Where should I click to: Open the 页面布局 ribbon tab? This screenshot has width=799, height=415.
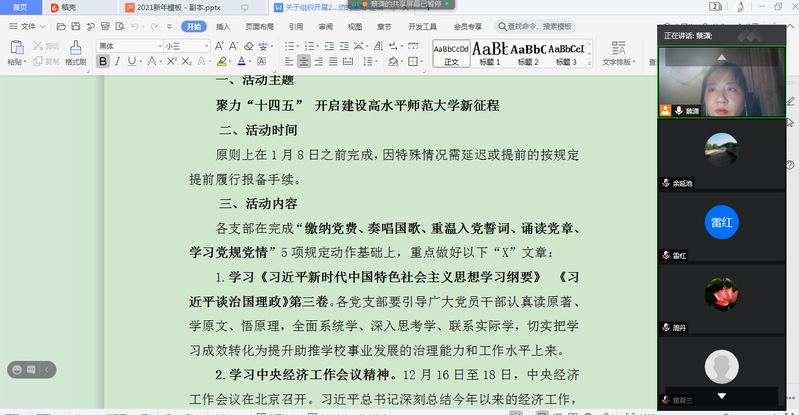click(260, 27)
